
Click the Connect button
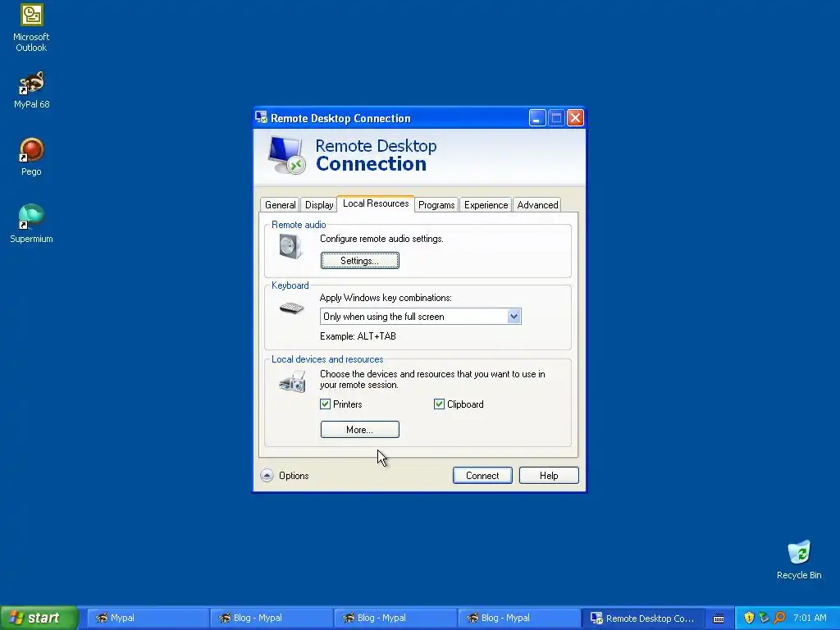click(482, 475)
